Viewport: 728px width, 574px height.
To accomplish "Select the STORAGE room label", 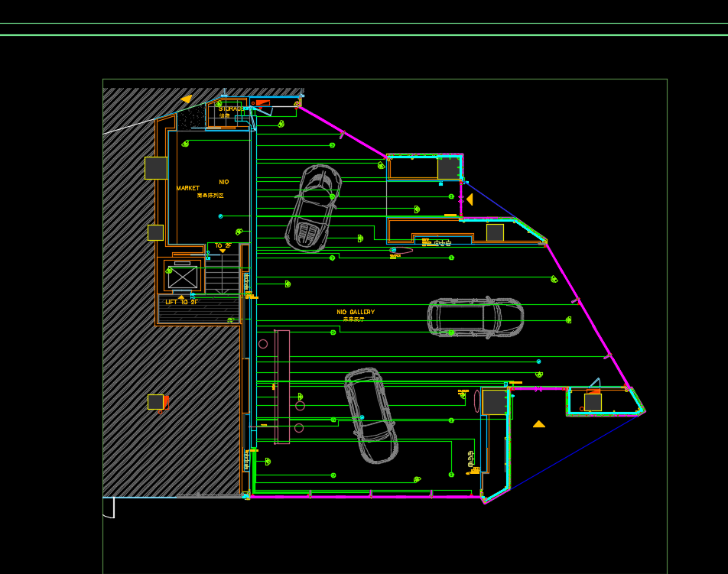I will [231, 109].
